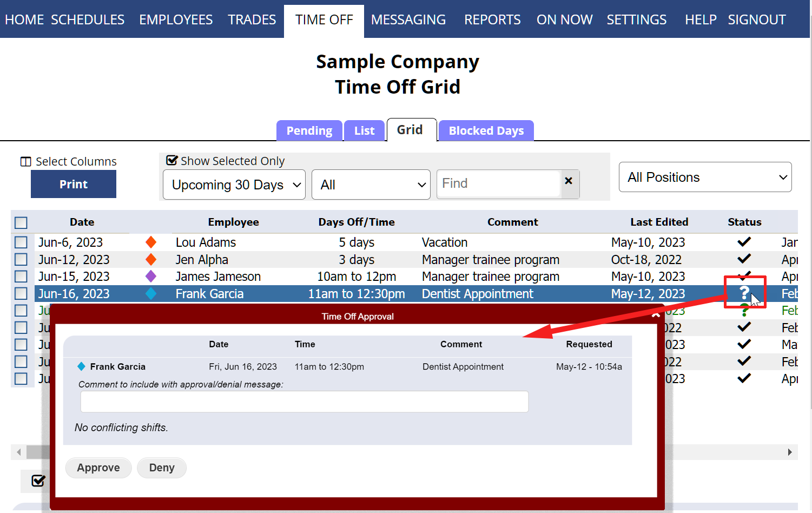
Task: Click the checkmark status for Jen Alpha
Action: click(x=744, y=259)
